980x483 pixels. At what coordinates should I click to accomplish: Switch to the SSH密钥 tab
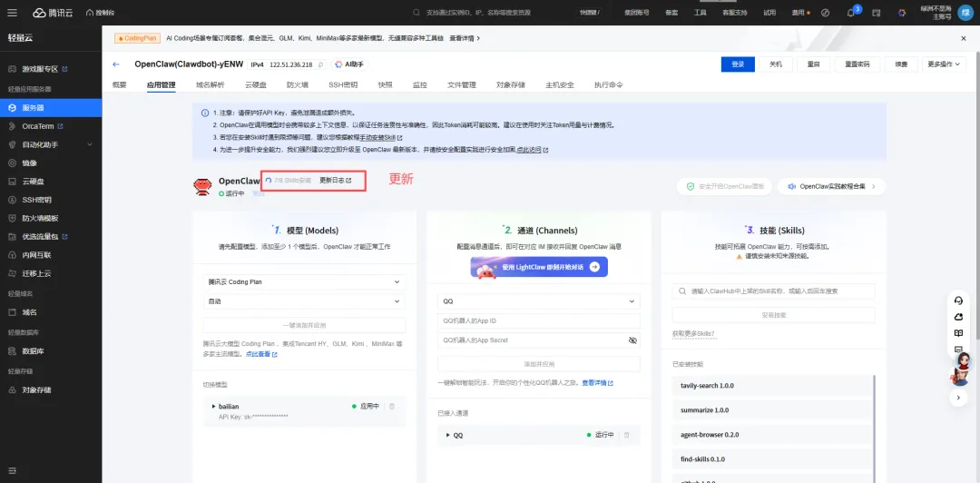343,85
